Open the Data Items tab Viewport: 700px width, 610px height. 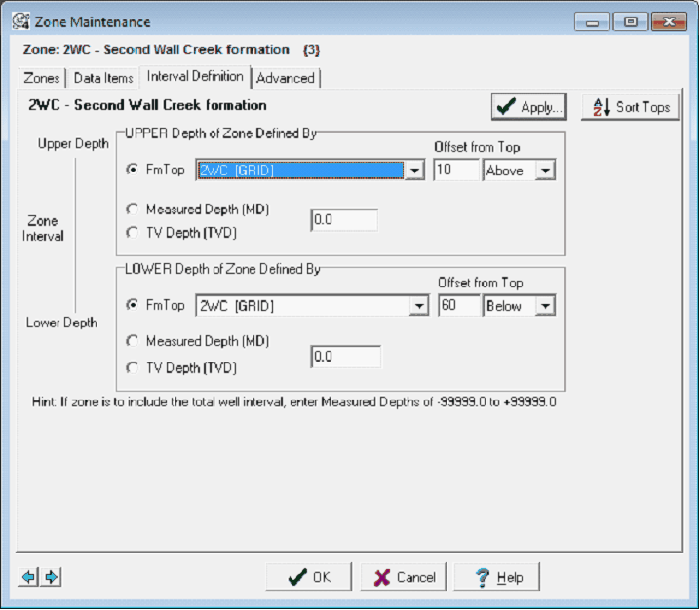click(103, 78)
